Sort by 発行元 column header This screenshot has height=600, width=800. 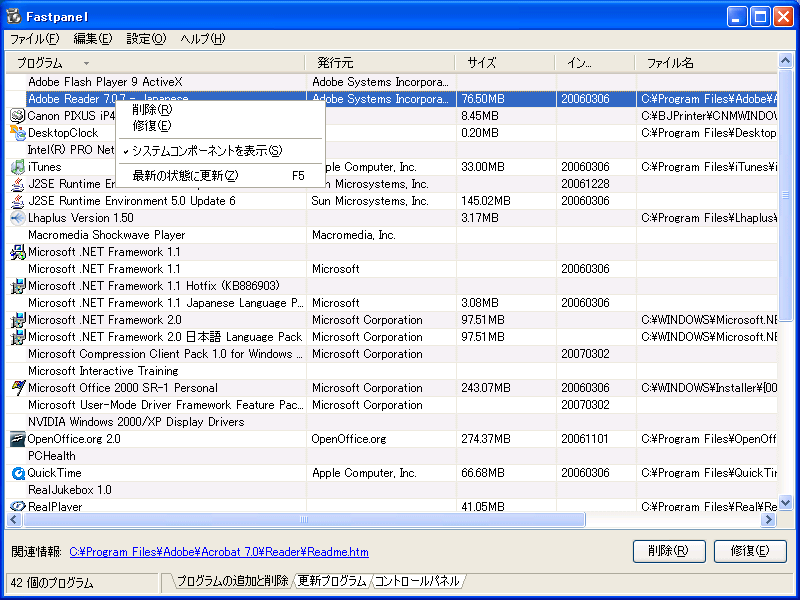tap(379, 63)
